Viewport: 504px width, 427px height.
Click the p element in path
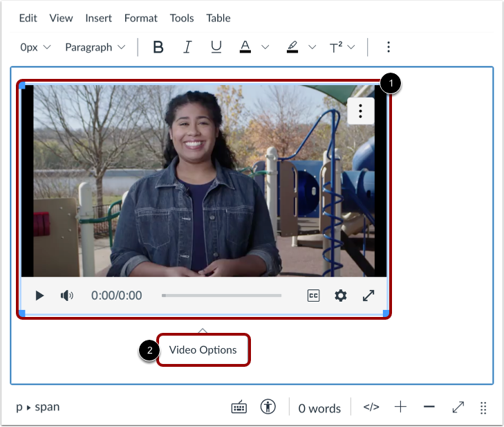click(x=19, y=407)
